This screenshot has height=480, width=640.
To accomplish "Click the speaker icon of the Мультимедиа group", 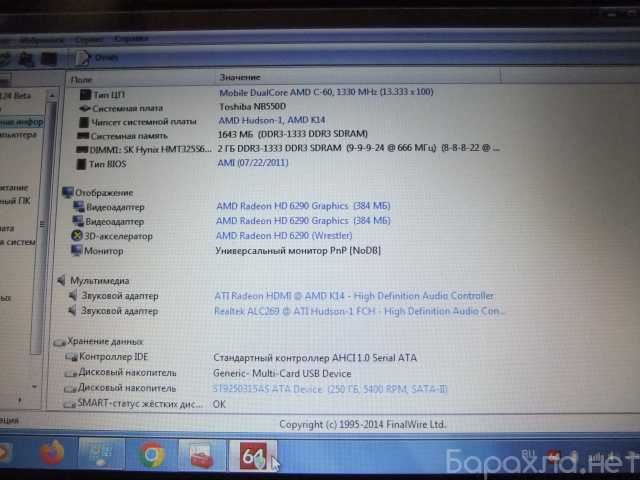I will tap(61, 280).
